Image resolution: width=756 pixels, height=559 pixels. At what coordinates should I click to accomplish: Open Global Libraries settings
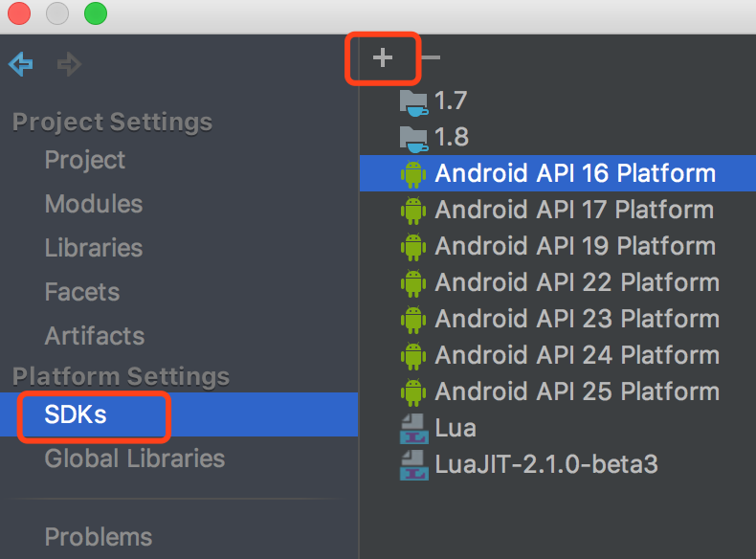coord(134,458)
